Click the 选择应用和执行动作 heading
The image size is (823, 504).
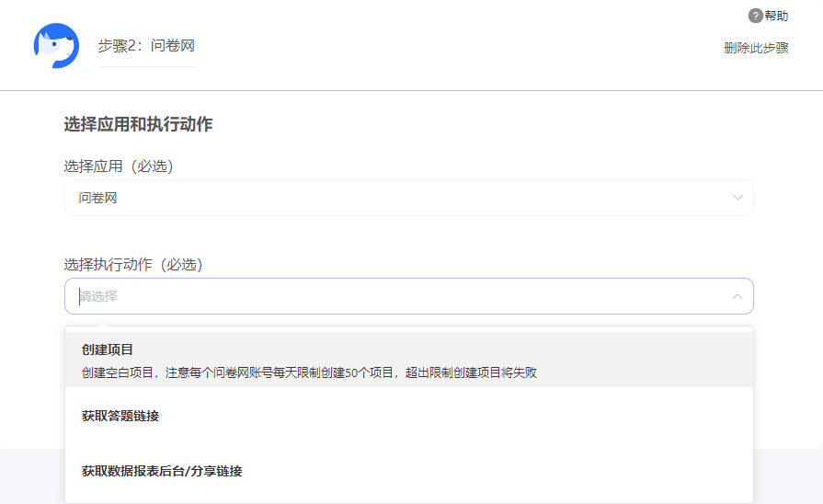[x=138, y=124]
